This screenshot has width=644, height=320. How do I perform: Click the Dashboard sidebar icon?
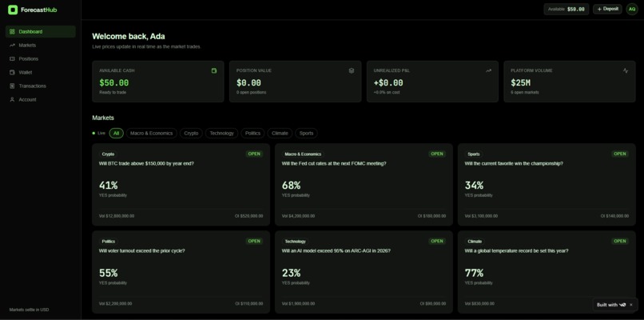pos(12,32)
